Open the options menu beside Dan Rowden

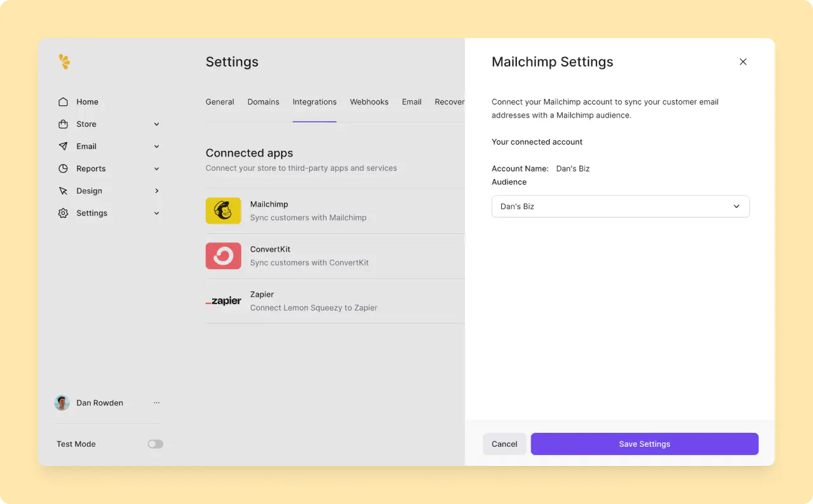(156, 402)
